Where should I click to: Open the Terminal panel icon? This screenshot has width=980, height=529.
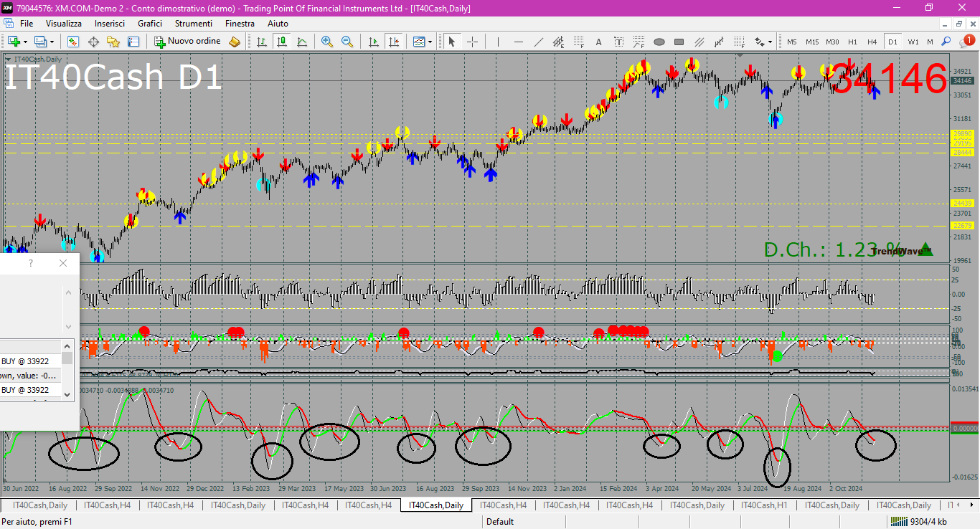(133, 42)
